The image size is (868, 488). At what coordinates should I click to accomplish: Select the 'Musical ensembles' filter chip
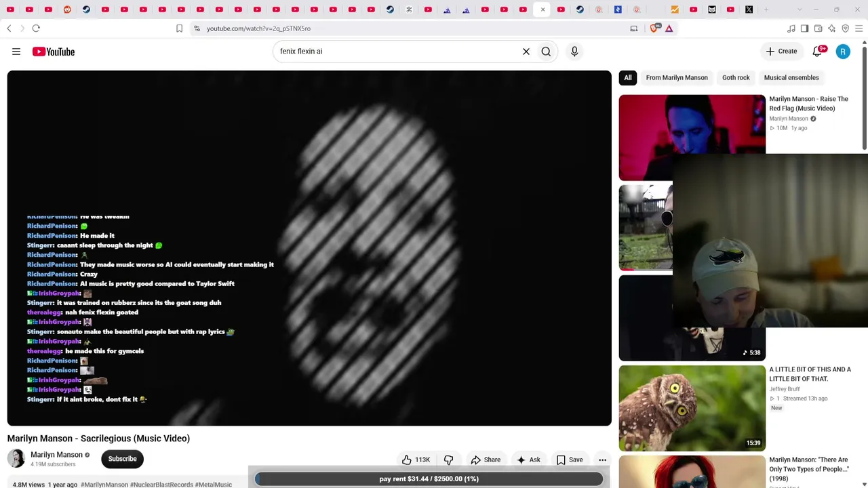(x=791, y=77)
